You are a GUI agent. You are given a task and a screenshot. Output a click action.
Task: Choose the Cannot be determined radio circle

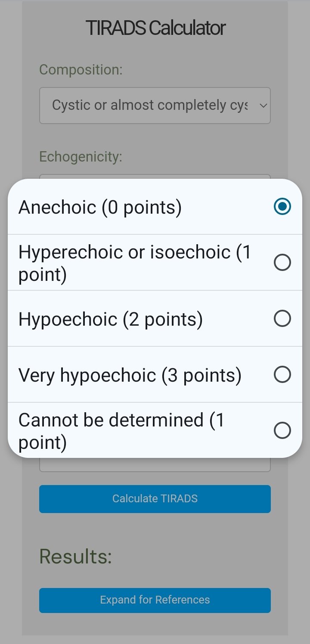pos(282,430)
